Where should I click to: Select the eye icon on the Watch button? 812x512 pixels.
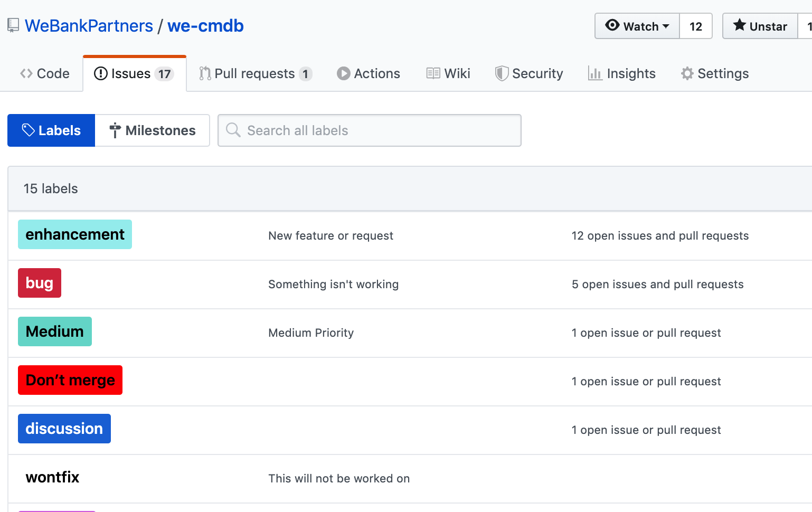(613, 25)
